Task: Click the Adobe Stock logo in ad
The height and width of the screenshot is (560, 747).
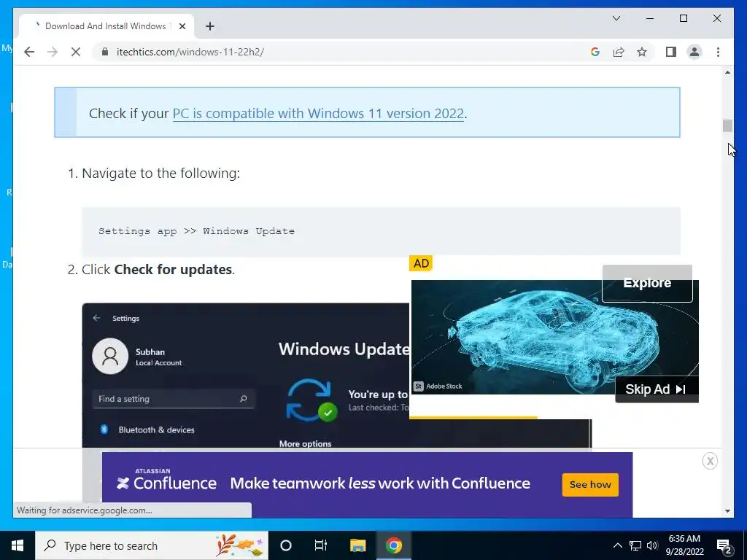Action: [x=438, y=386]
